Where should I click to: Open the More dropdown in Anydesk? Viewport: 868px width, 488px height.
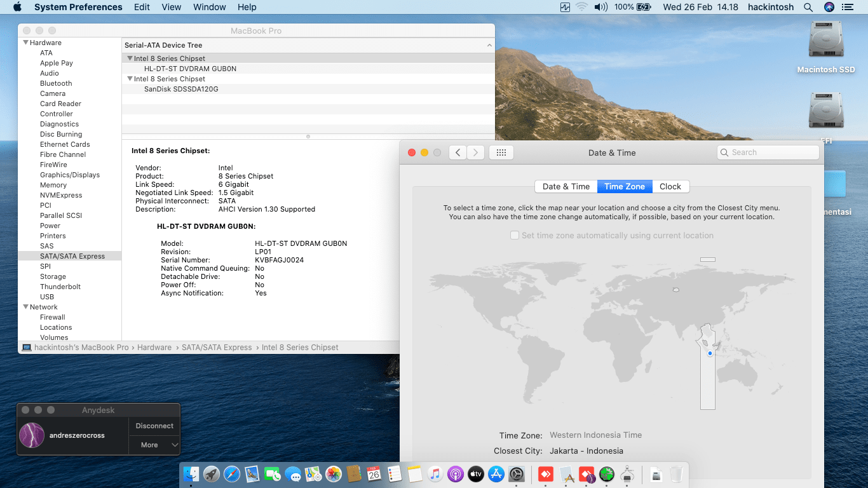[154, 445]
